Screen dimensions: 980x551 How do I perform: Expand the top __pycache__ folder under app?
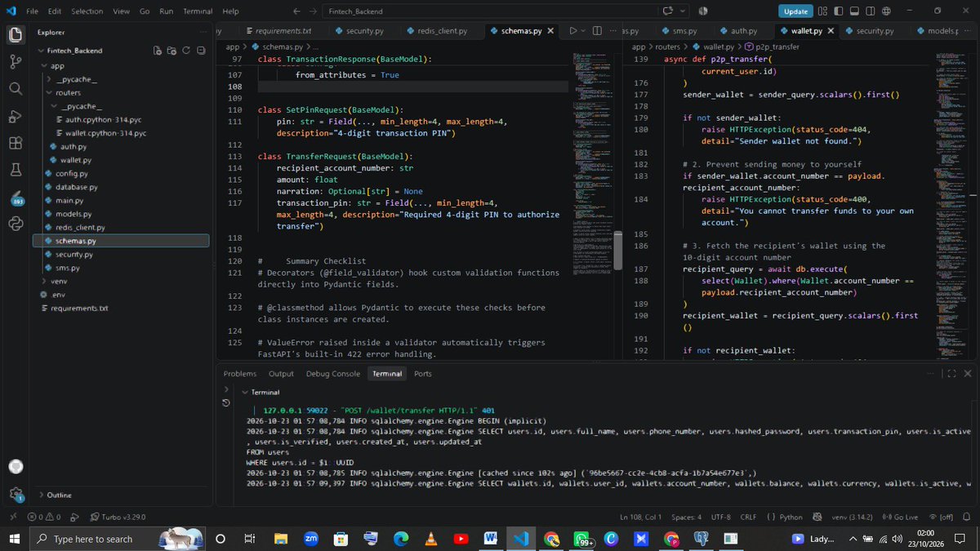51,79
